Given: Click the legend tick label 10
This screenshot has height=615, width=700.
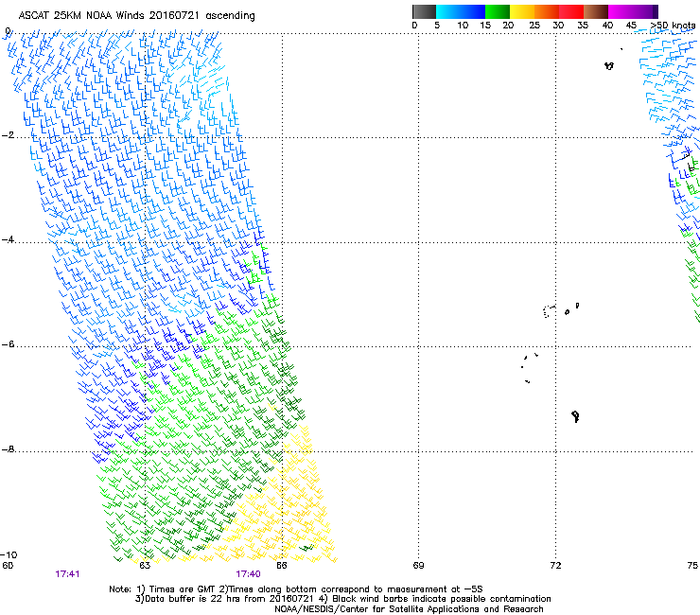Looking at the screenshot, I should [463, 26].
